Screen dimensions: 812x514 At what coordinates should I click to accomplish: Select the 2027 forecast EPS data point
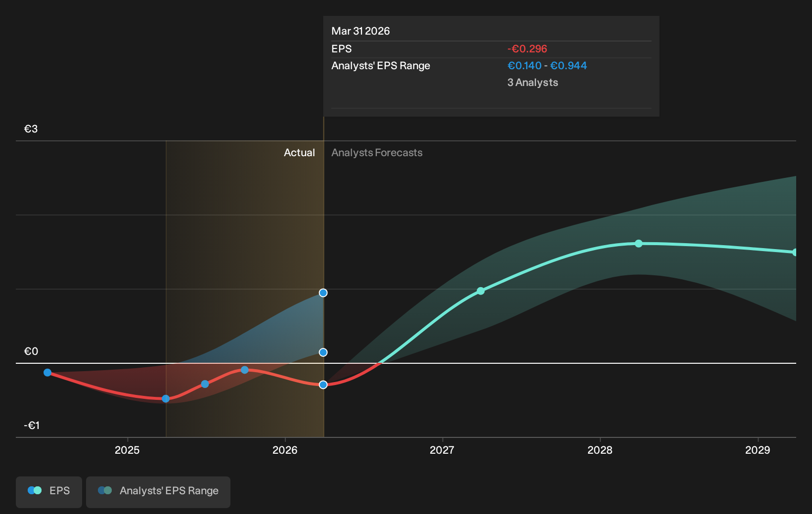coord(481,291)
